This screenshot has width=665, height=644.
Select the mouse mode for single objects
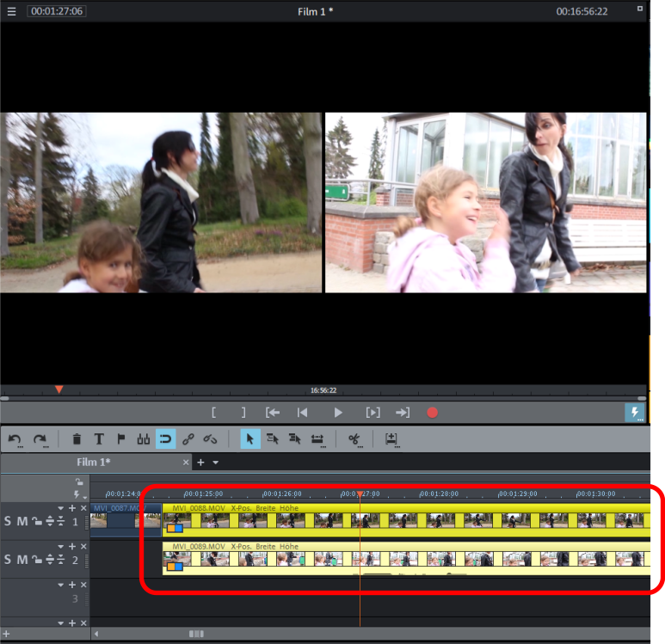[x=250, y=439]
